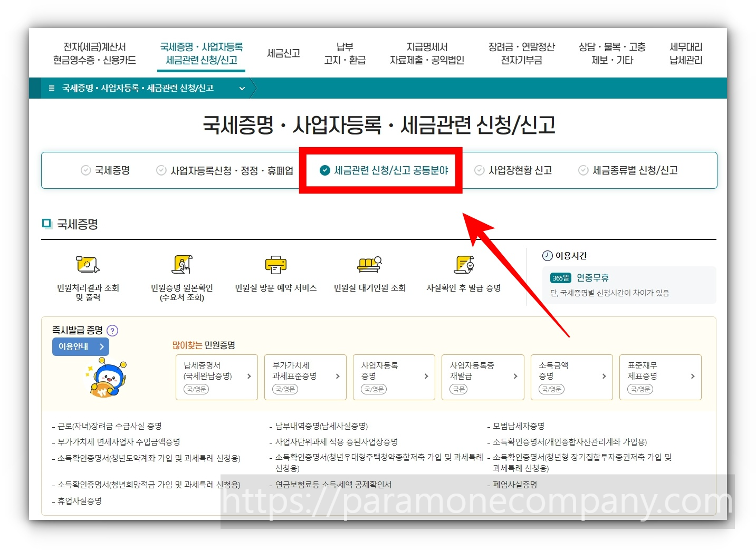This screenshot has height=550, width=756.
Task: Open 소득금액 증명 via its arrow
Action: pyautogui.click(x=604, y=377)
